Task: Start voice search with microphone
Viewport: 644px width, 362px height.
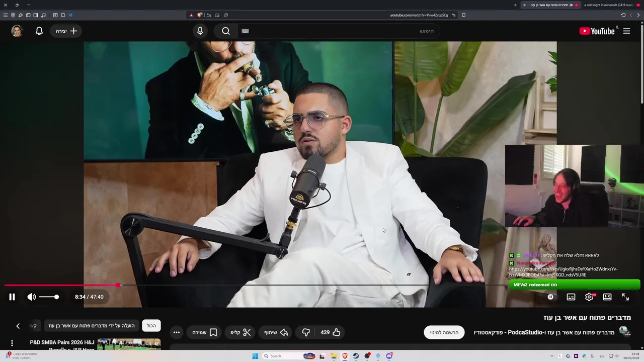Action: click(x=200, y=31)
